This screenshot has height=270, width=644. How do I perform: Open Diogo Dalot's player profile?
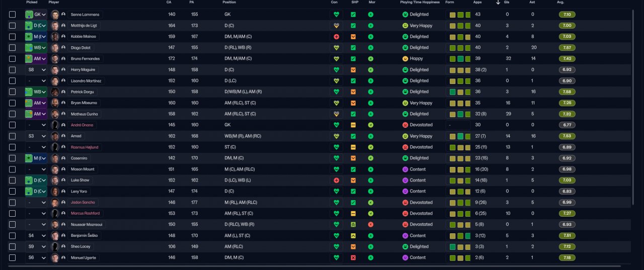[80, 48]
